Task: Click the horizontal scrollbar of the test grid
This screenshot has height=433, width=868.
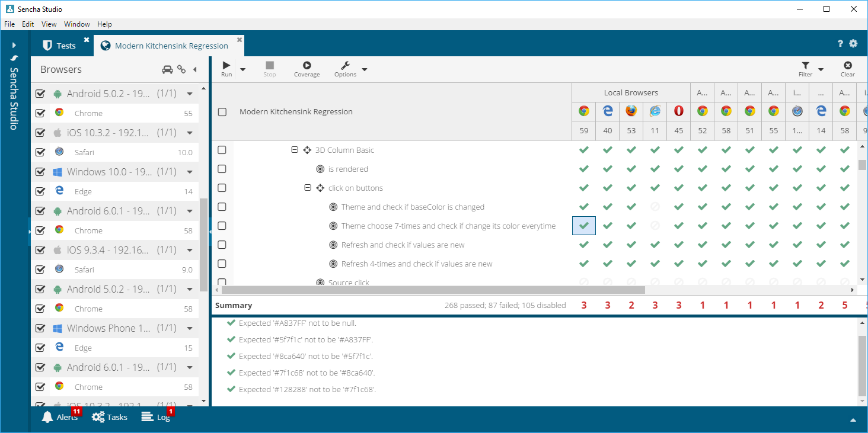Action: point(433,290)
